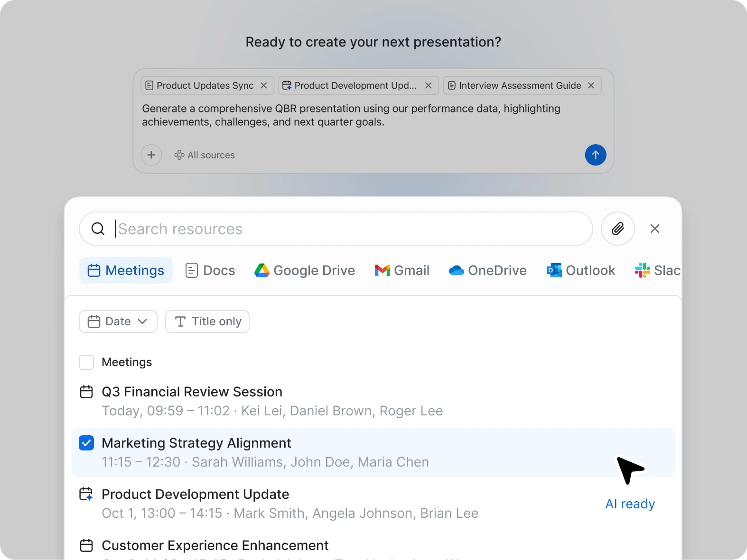Remove the Interview Assessment Guide chip
Screen dimensions: 747x560
(591, 85)
